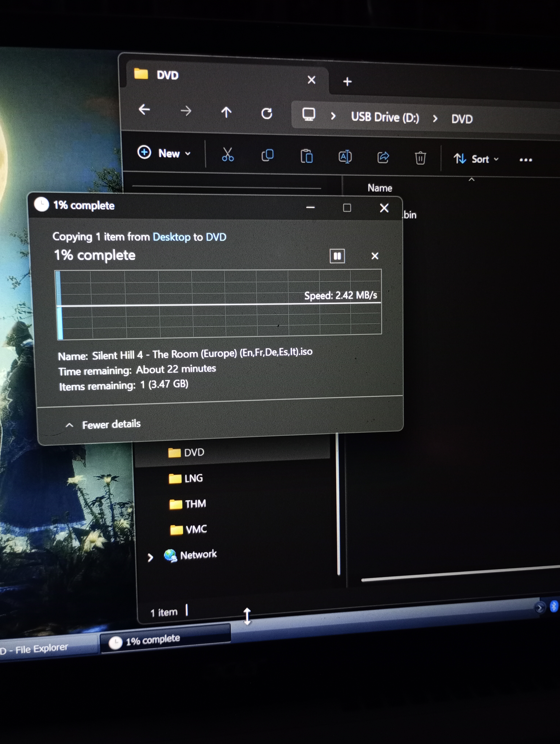Open the See more three-dots menu
560x744 pixels.
pos(525,160)
